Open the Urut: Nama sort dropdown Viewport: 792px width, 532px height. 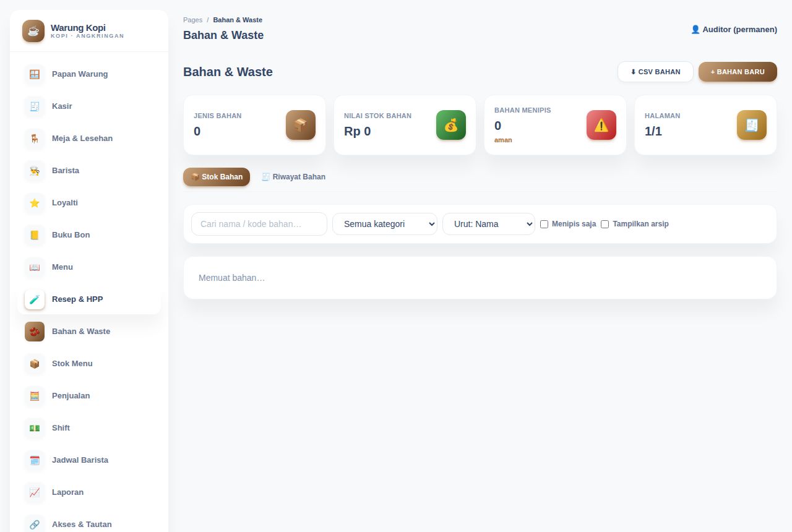(x=489, y=224)
